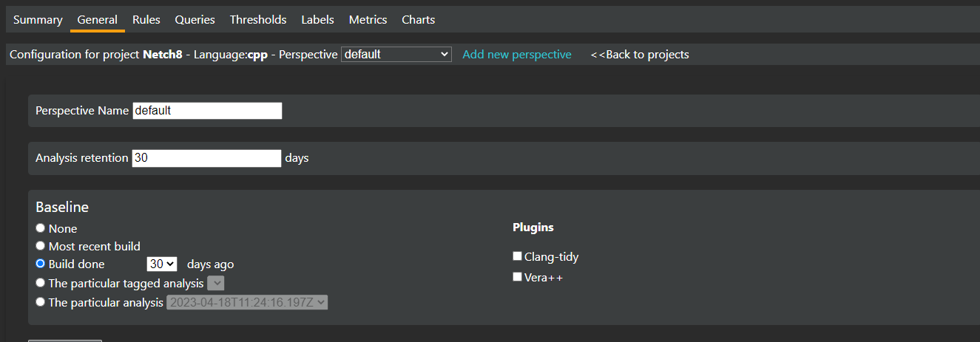
Task: Choose Most recent build as baseline
Action: [x=41, y=246]
